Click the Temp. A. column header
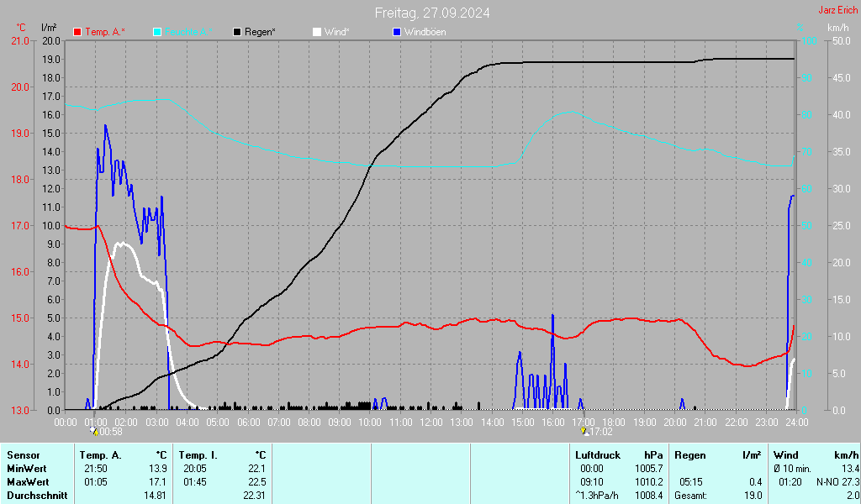The height and width of the screenshot is (504, 861). [101, 455]
